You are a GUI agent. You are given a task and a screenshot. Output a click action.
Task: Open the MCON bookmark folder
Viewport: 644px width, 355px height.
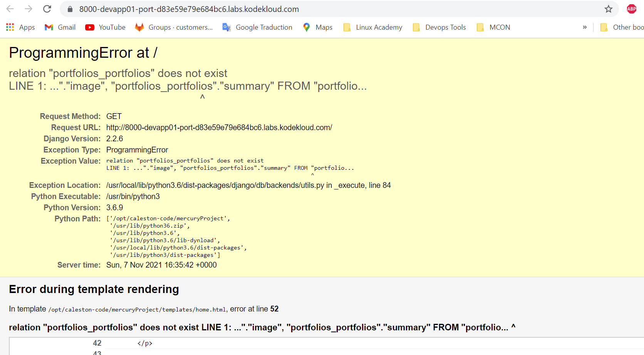(493, 27)
